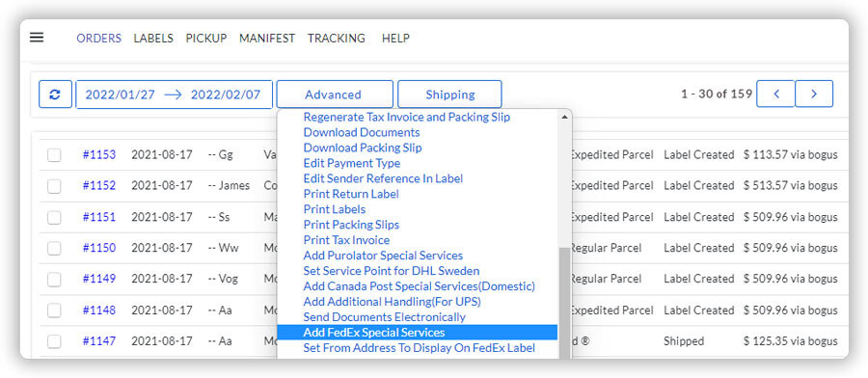Select Download Documents option
Screen dimensions: 868x378
tap(362, 132)
